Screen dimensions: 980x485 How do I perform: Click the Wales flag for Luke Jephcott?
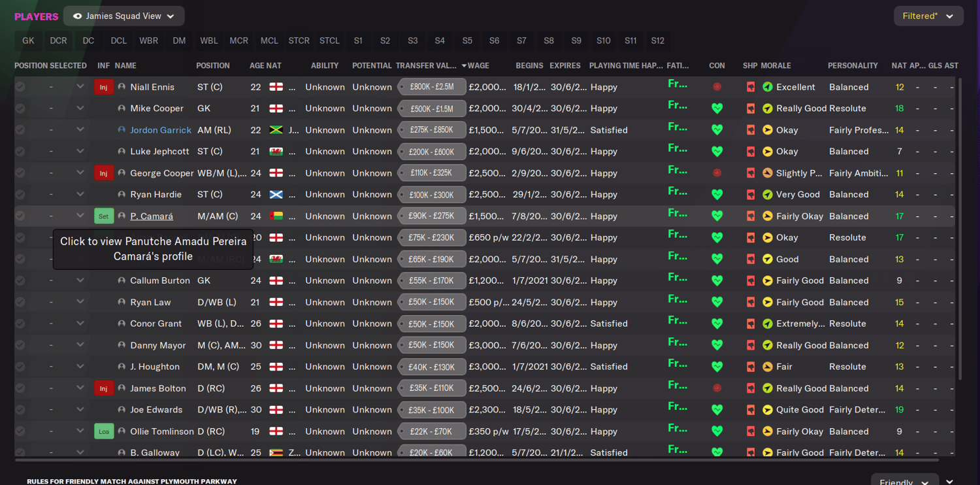pos(276,152)
